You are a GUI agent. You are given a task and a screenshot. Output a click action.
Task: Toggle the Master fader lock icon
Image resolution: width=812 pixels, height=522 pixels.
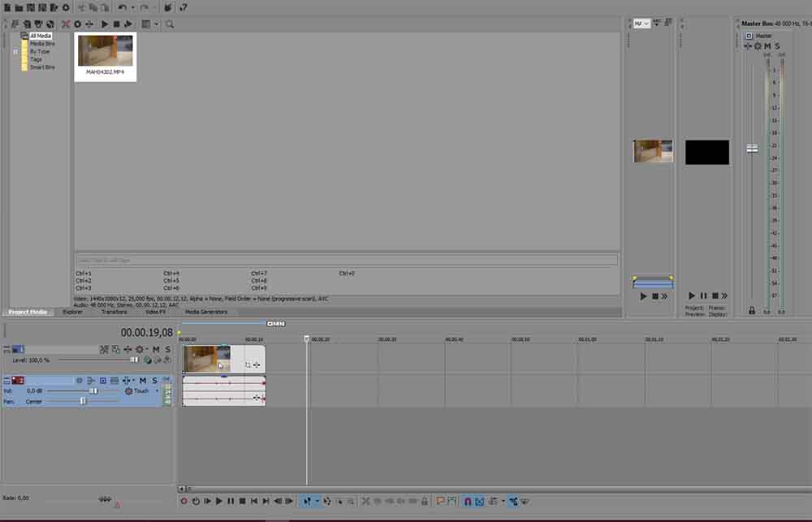click(751, 311)
